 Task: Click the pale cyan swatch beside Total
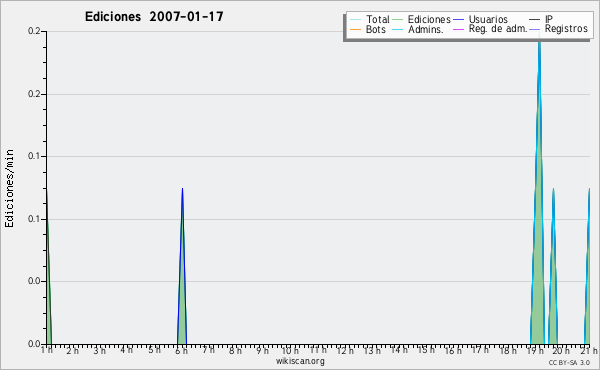(355, 20)
